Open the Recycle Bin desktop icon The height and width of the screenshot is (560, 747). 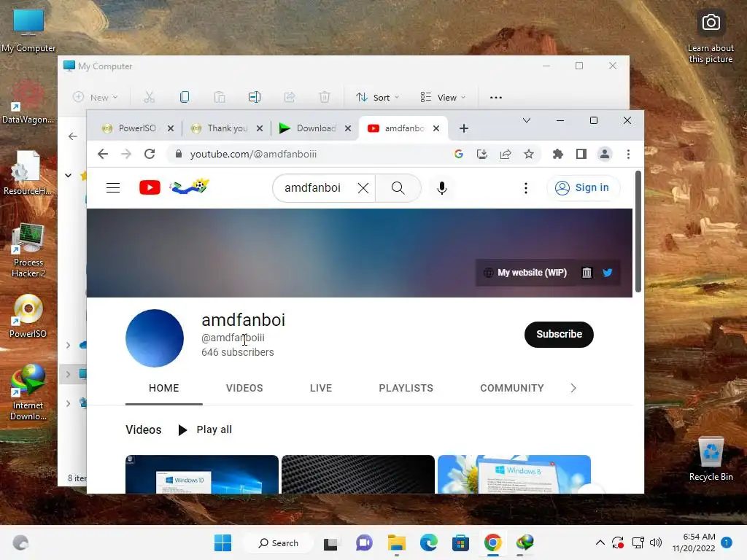point(711,459)
